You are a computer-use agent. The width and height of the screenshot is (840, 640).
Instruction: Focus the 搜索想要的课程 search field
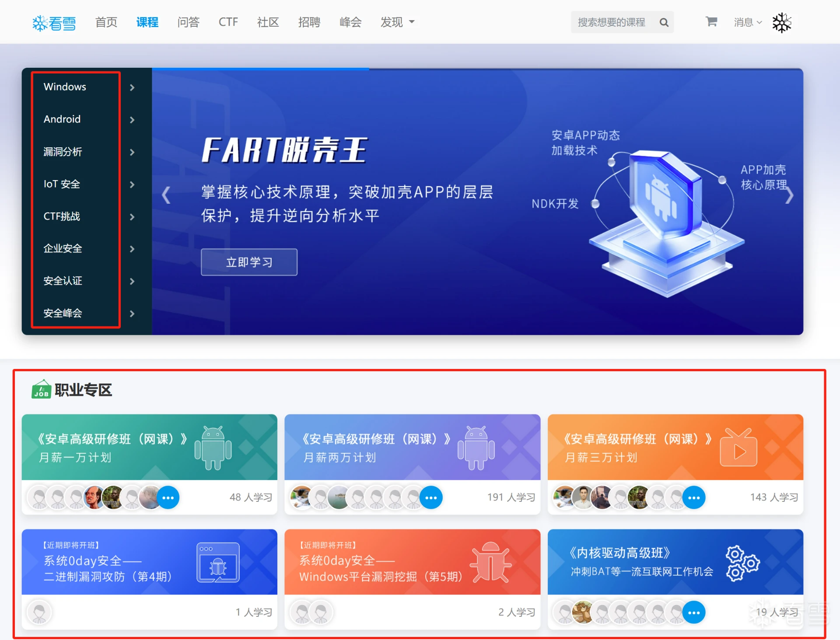click(612, 22)
